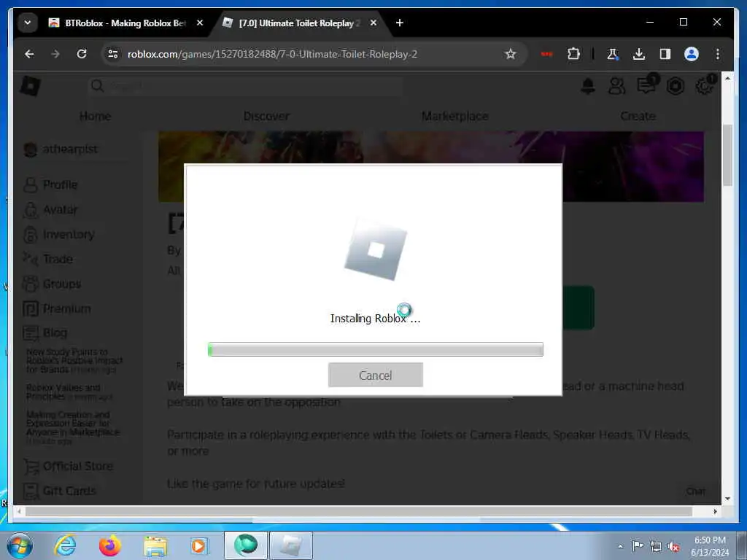Image resolution: width=747 pixels, height=560 pixels.
Task: Open Windows Explorer from taskbar
Action: [x=155, y=545]
